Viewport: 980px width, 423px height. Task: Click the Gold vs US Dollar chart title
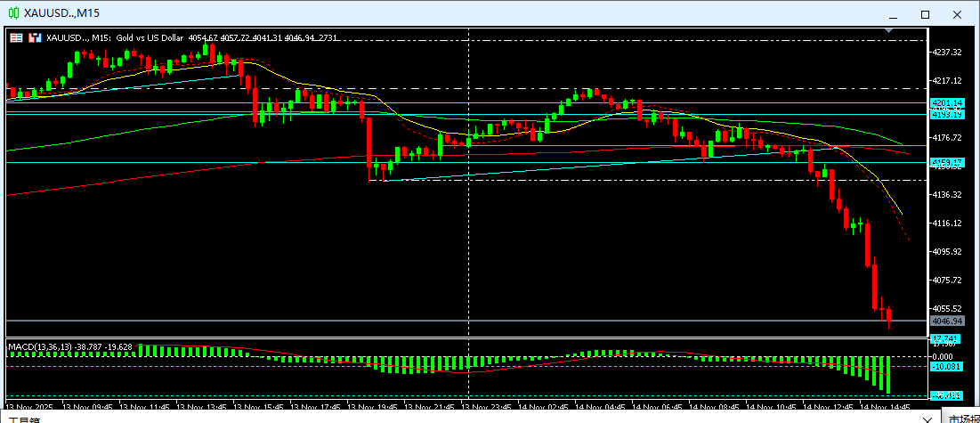150,37
